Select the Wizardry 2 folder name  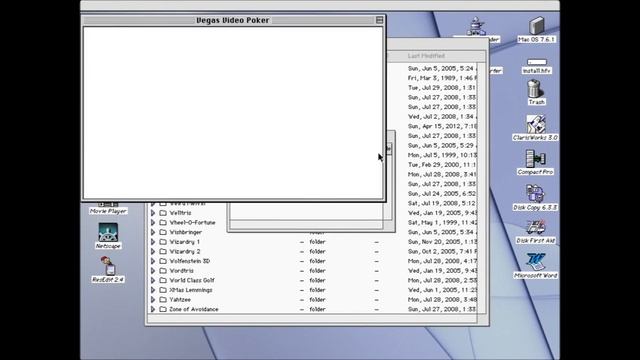pyautogui.click(x=184, y=251)
